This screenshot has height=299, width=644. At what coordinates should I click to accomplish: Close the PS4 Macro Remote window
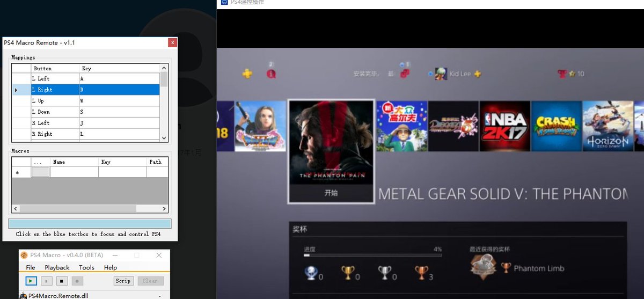[172, 42]
